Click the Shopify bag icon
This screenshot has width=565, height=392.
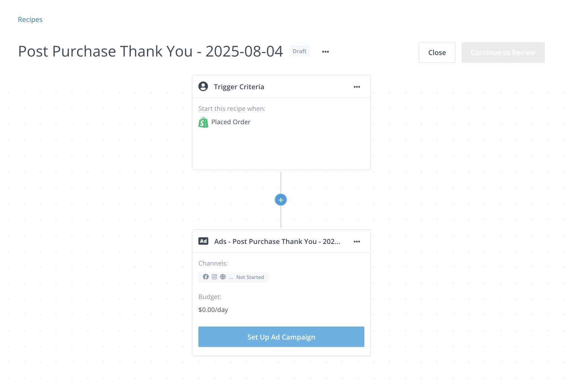pos(203,122)
